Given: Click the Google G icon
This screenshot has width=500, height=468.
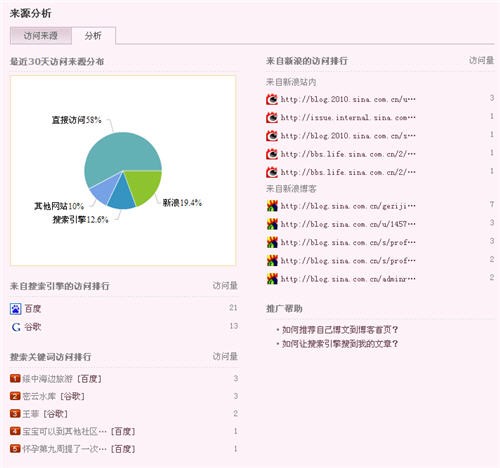Looking at the screenshot, I should point(16,327).
